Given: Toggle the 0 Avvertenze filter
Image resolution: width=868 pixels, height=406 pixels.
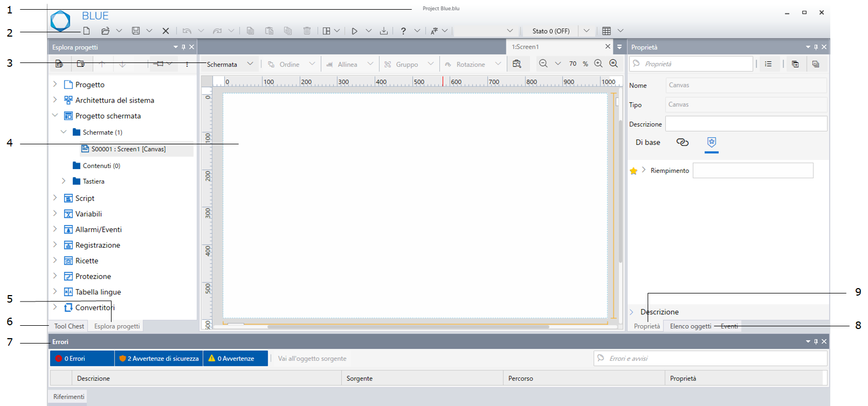Looking at the screenshot, I should pos(235,359).
